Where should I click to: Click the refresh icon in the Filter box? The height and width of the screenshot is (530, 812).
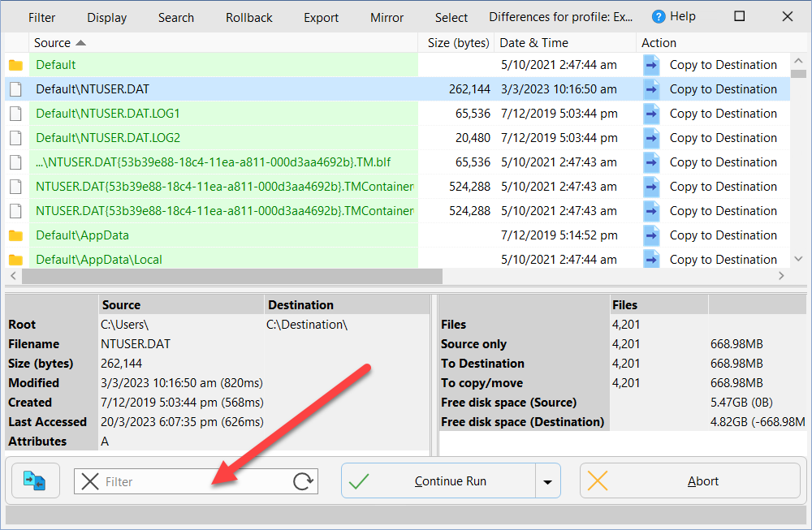[x=303, y=481]
